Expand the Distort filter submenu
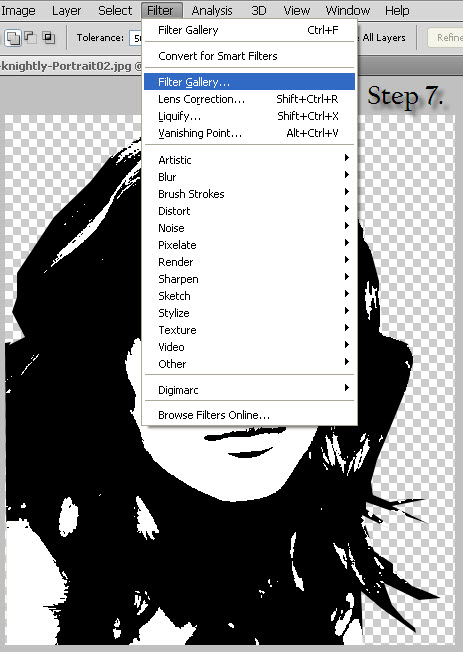463x652 pixels. [249, 211]
